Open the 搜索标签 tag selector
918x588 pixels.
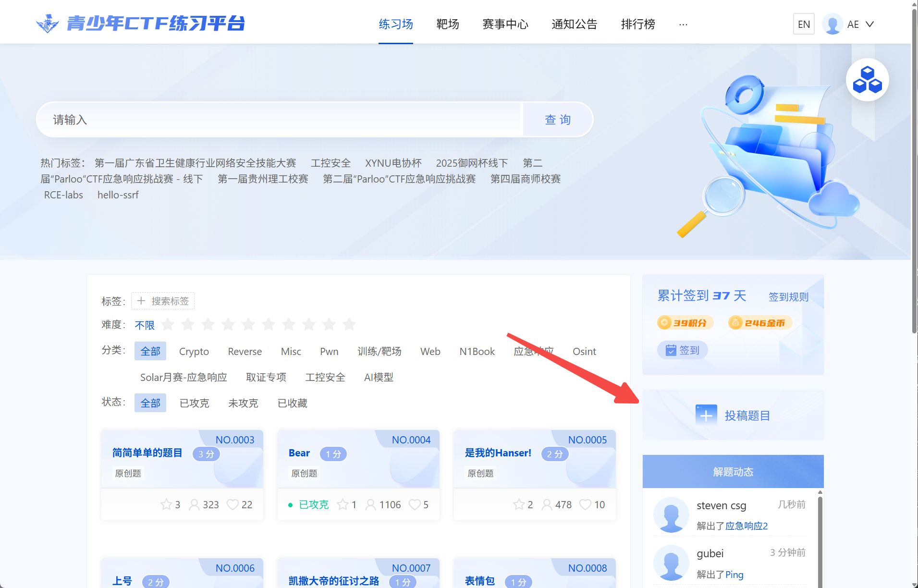pyautogui.click(x=163, y=301)
